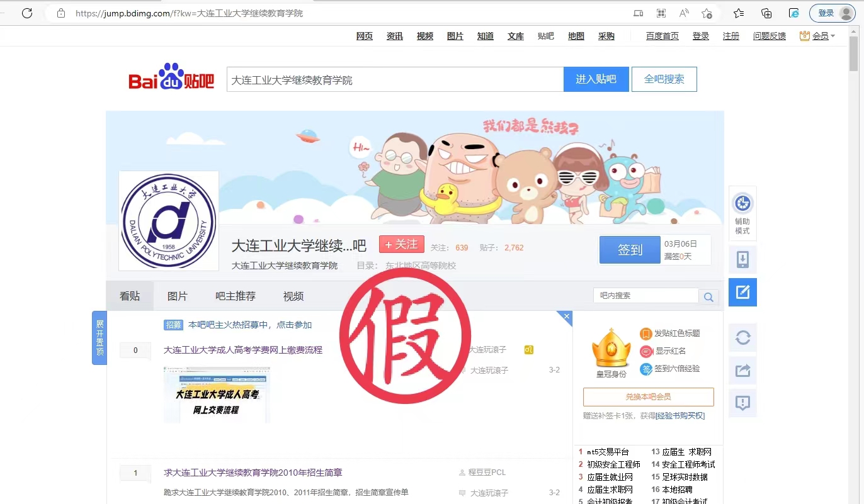The height and width of the screenshot is (504, 864).
Task: Follow the forum with the 关注 button
Action: coord(401,244)
